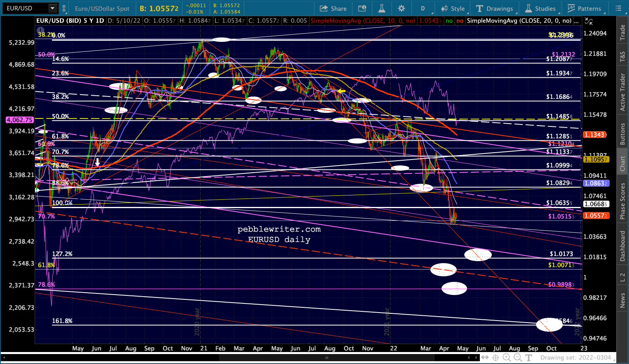Open the Style menu

(x=453, y=8)
